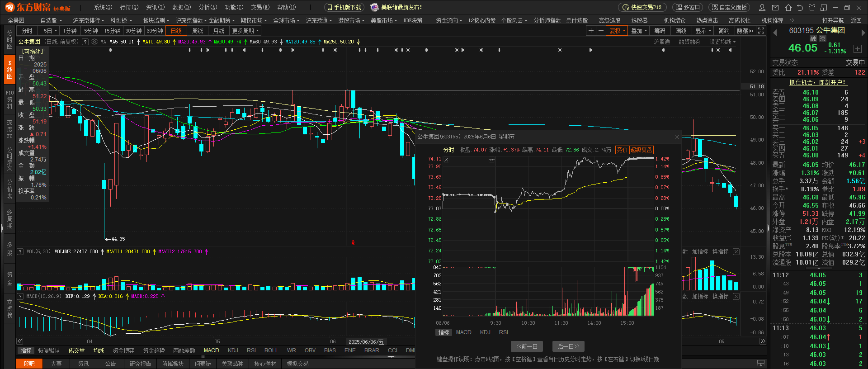Screen dimensions: 868x369
Task: Open 设置均线 moving-average dropdown
Action: click(722, 42)
